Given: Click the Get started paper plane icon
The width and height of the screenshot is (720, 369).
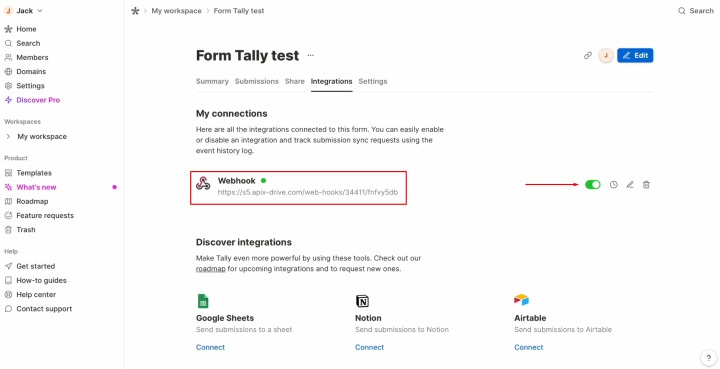Looking at the screenshot, I should tap(8, 266).
